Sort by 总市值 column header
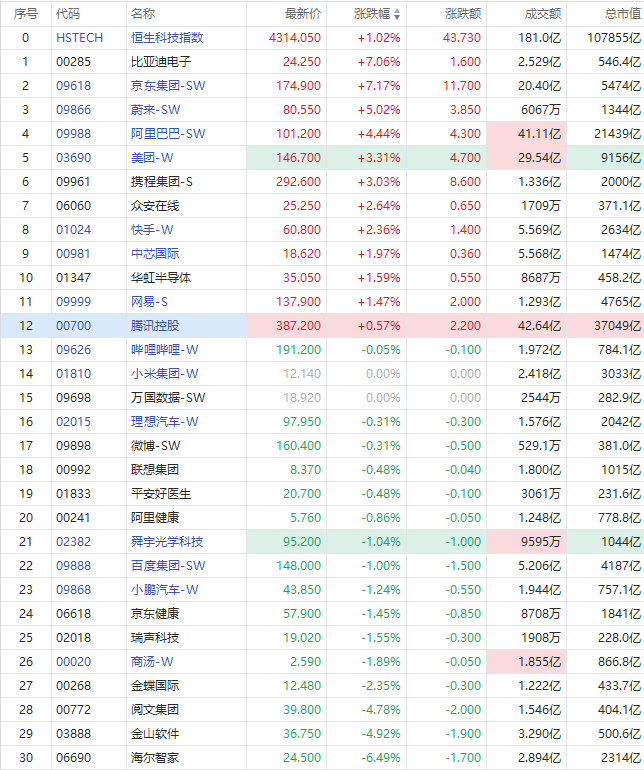 (623, 14)
